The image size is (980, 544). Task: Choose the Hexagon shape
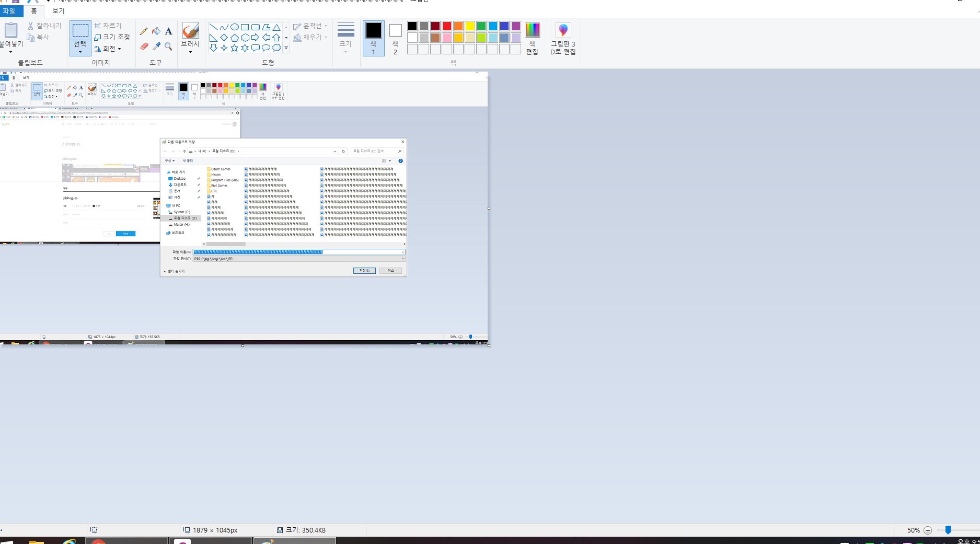click(245, 38)
